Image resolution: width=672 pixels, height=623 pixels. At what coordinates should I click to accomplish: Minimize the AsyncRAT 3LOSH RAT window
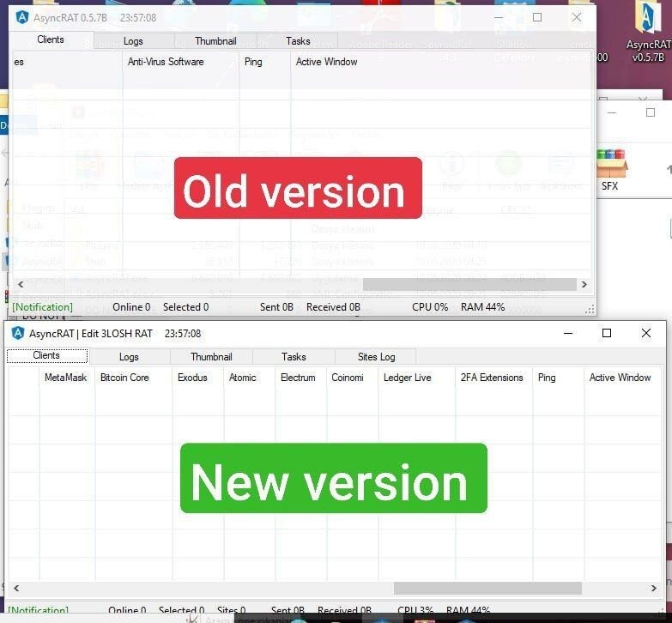coord(568,333)
